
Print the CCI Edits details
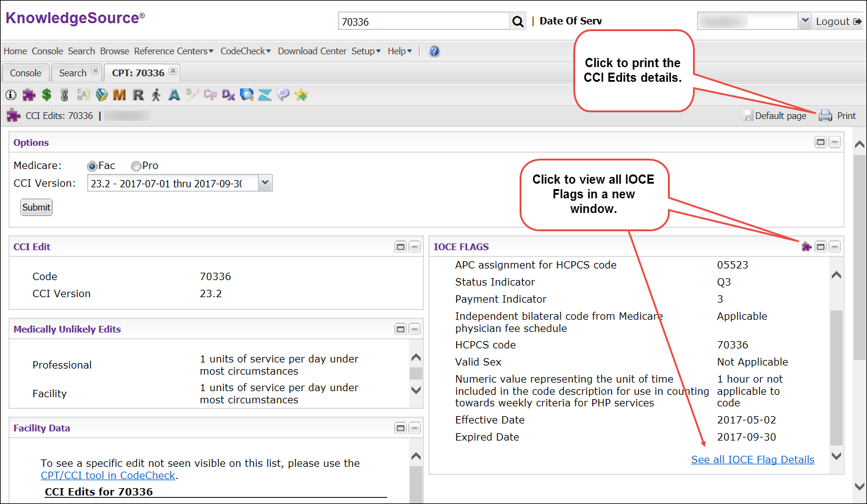pos(838,115)
